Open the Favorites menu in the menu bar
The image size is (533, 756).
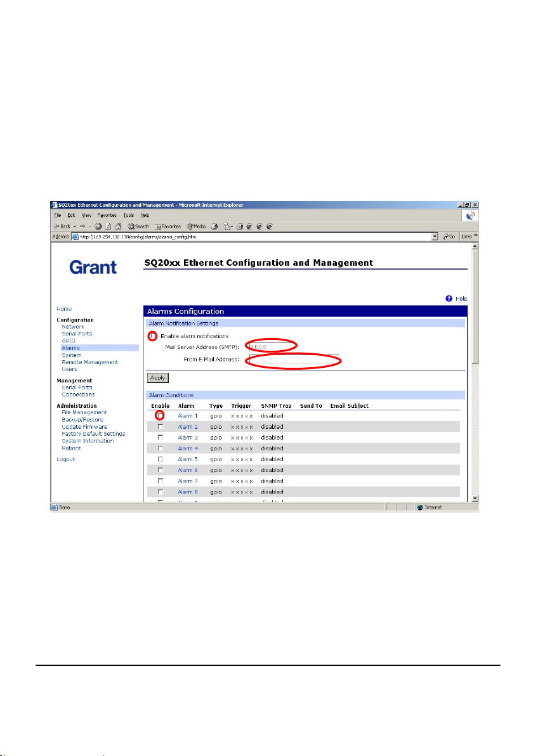tap(107, 216)
